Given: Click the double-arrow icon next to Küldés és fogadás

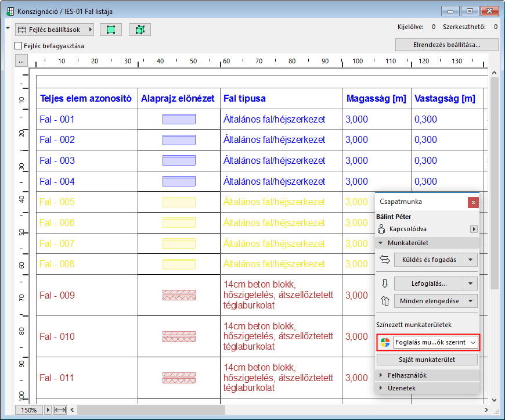Looking at the screenshot, I should (x=384, y=260).
